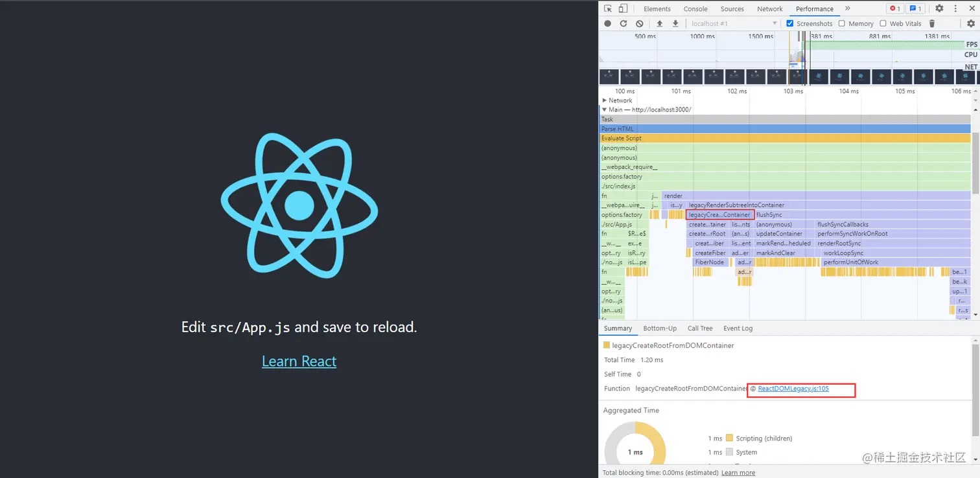Enable the Web Vitals checkbox
This screenshot has height=478, width=980.
point(883,23)
